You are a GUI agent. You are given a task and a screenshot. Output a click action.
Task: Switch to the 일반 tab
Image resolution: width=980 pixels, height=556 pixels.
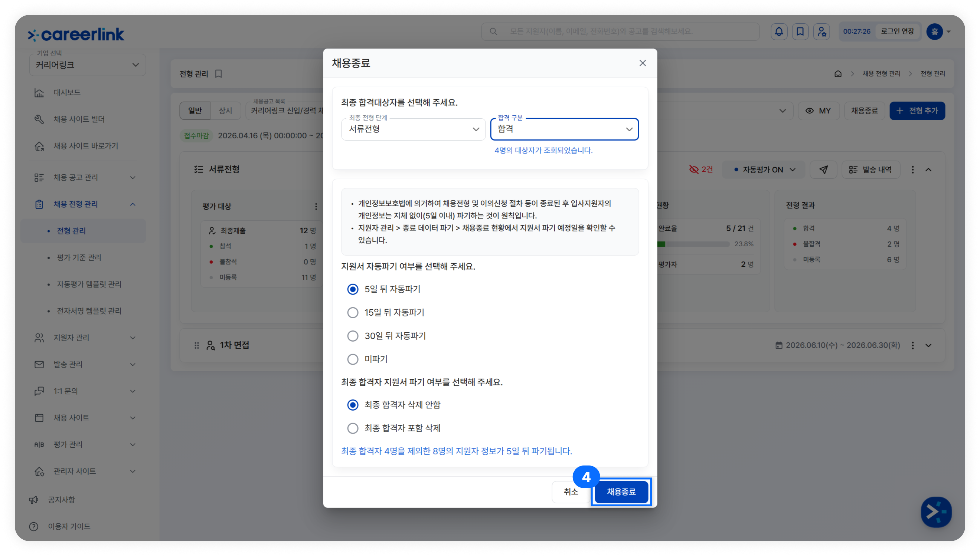(195, 111)
